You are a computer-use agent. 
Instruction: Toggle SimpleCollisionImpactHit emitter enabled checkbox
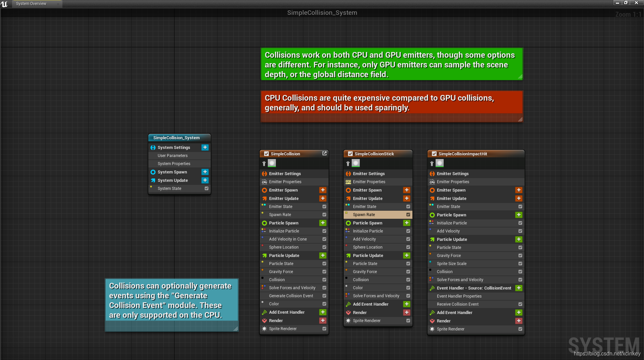click(434, 154)
